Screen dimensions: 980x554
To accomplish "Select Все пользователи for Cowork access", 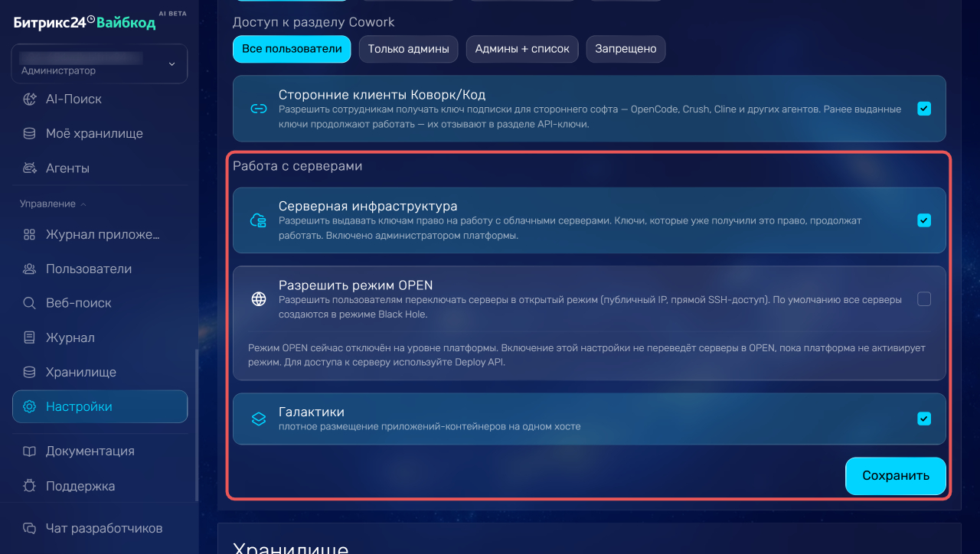I will pos(292,49).
